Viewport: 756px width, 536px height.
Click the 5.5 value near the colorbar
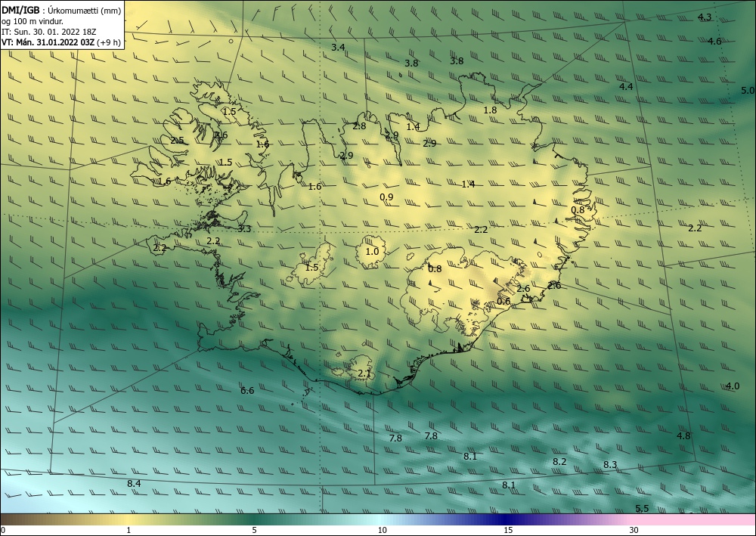[642, 509]
